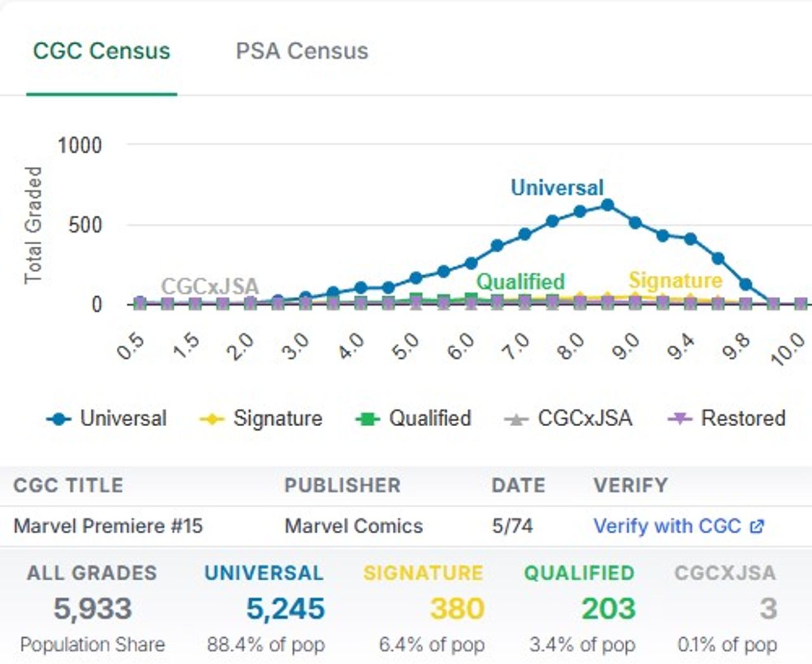
Task: Click the Universal data point at grade 9.8
Action: click(745, 285)
